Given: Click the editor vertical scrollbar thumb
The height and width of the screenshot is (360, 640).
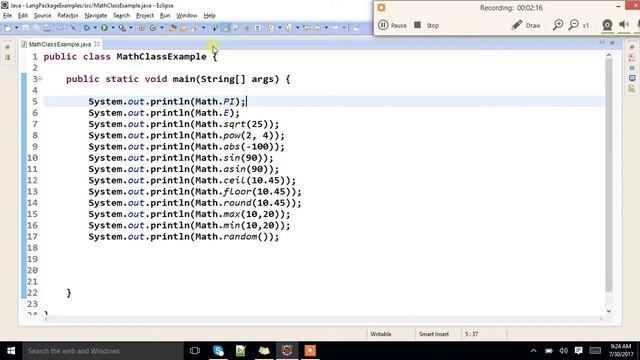Looking at the screenshot, I should (609, 176).
